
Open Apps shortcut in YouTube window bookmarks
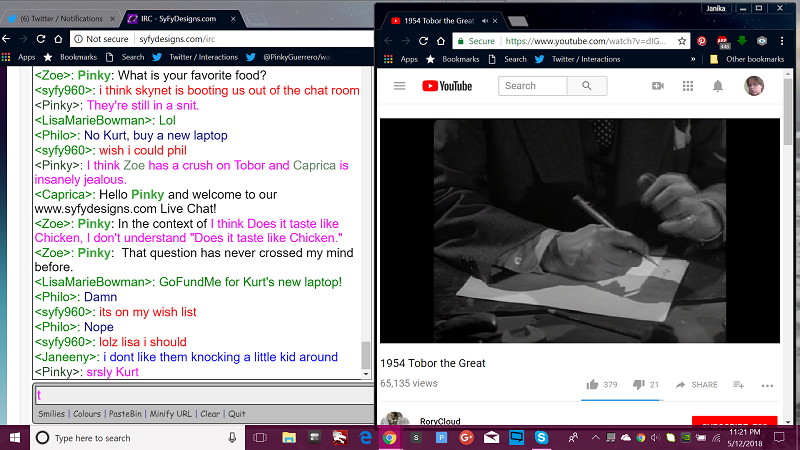(402, 59)
